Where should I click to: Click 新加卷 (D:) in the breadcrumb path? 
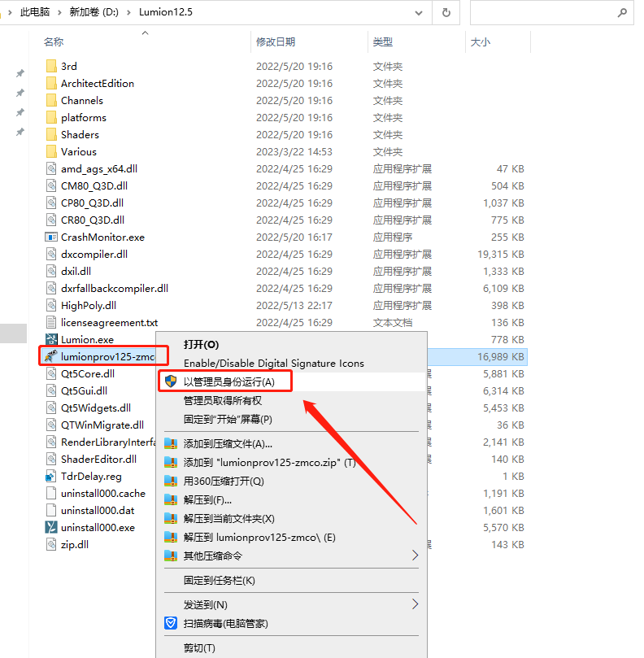[94, 12]
